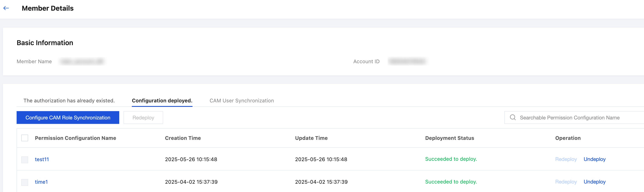Click the back arrow icon
The image size is (644, 192).
tap(6, 8)
